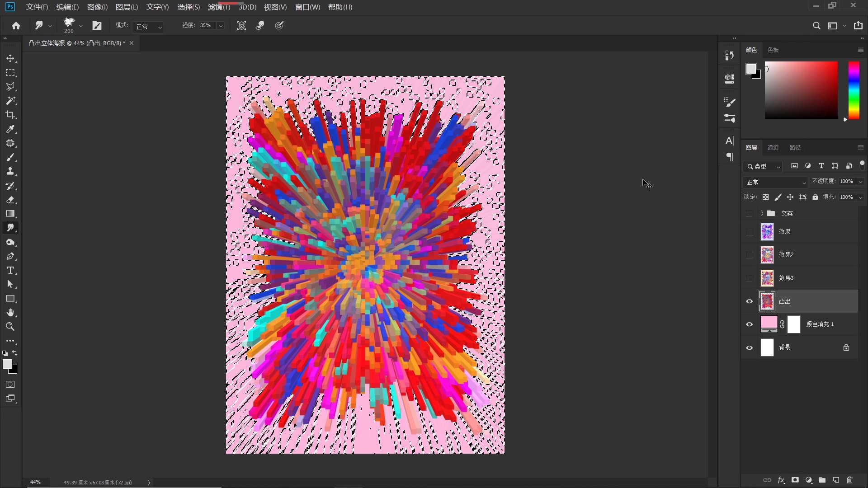Open the layer blend mode dropdown

(x=776, y=182)
